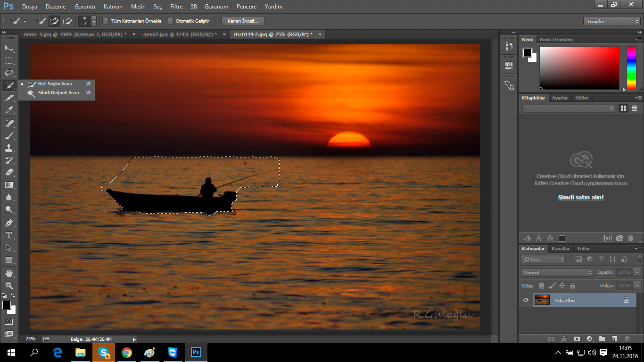Enable Tüm Katmanları Örnekle checkbox
This screenshot has height=362, width=644.
click(x=106, y=21)
